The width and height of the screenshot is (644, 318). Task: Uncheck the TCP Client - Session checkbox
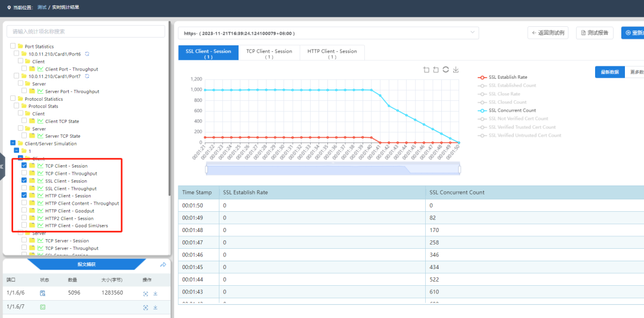24,166
